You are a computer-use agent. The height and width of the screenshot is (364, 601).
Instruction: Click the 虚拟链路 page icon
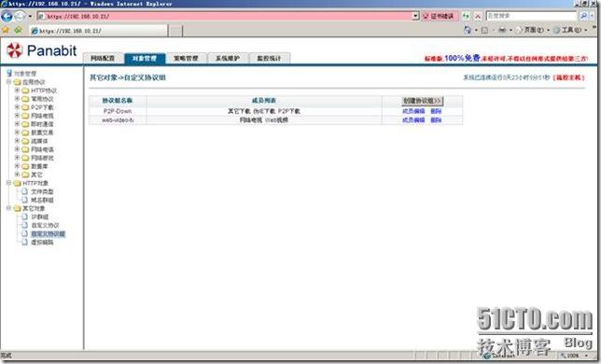(x=25, y=242)
